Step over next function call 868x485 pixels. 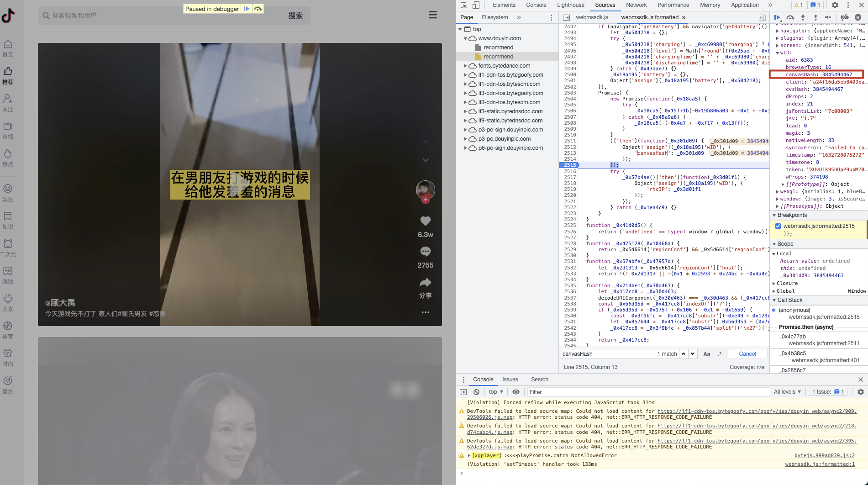pos(790,17)
